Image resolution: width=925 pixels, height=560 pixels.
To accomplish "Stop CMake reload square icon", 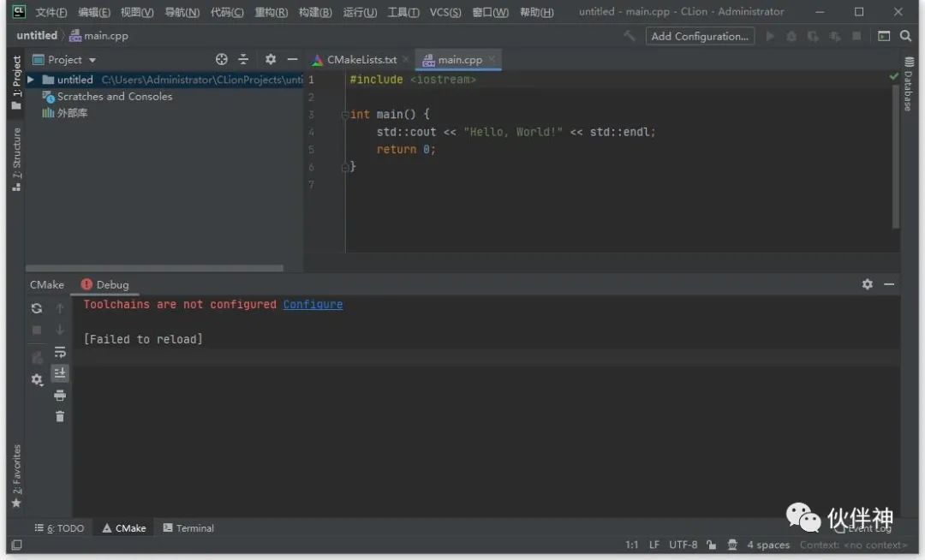I will pyautogui.click(x=37, y=331).
